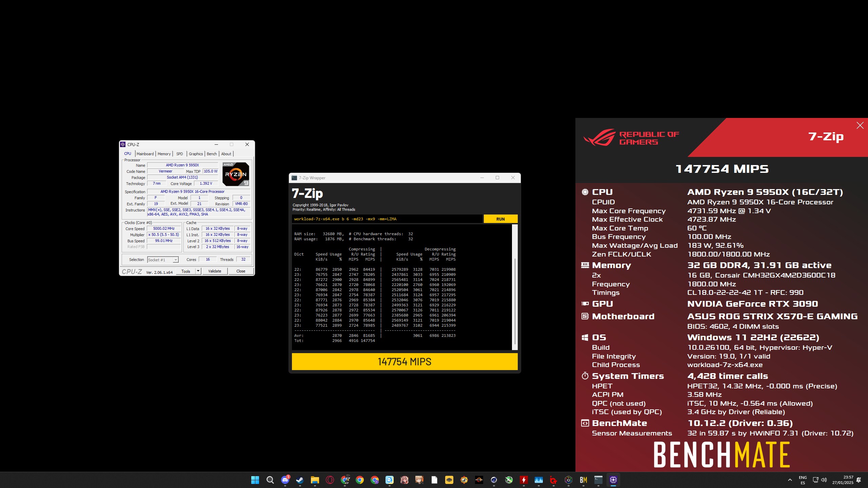Click the 147754 MIPS yellow result bar
This screenshot has width=868, height=488.
click(x=405, y=362)
